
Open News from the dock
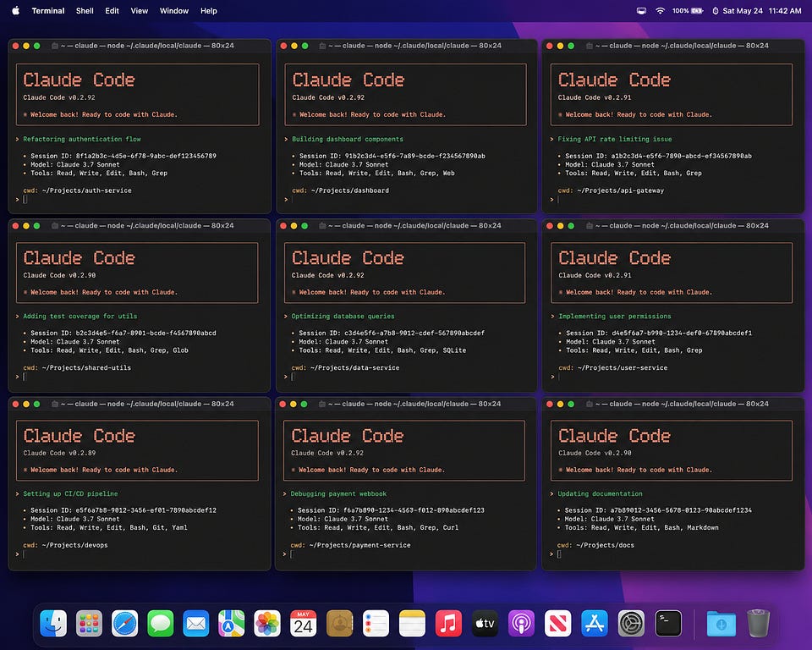tap(557, 623)
